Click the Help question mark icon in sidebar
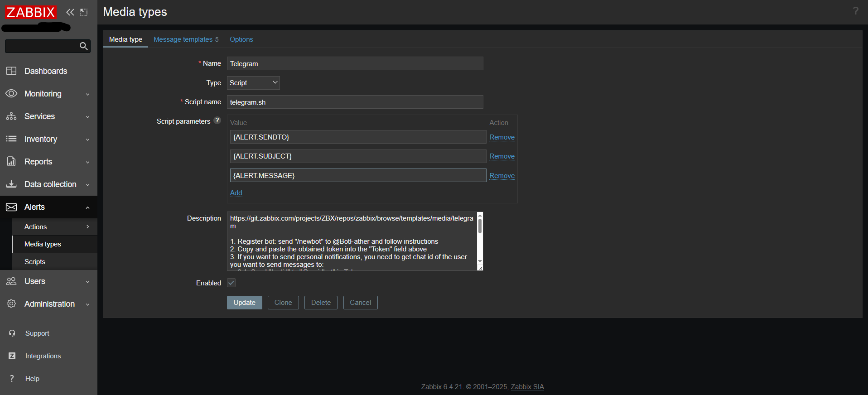The image size is (868, 395). click(12, 379)
